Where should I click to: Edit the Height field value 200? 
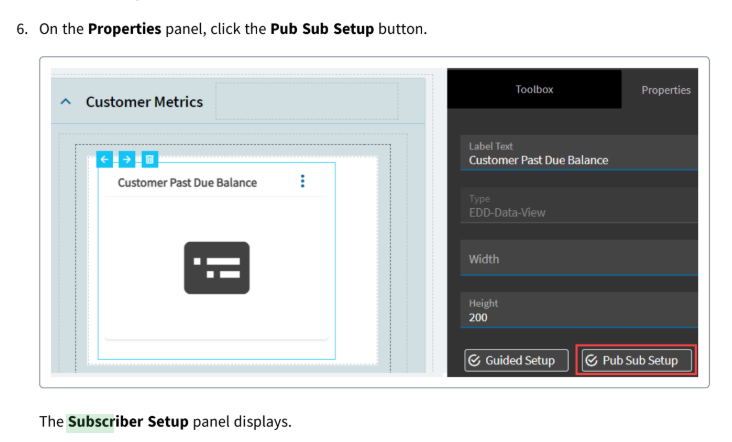tap(579, 310)
